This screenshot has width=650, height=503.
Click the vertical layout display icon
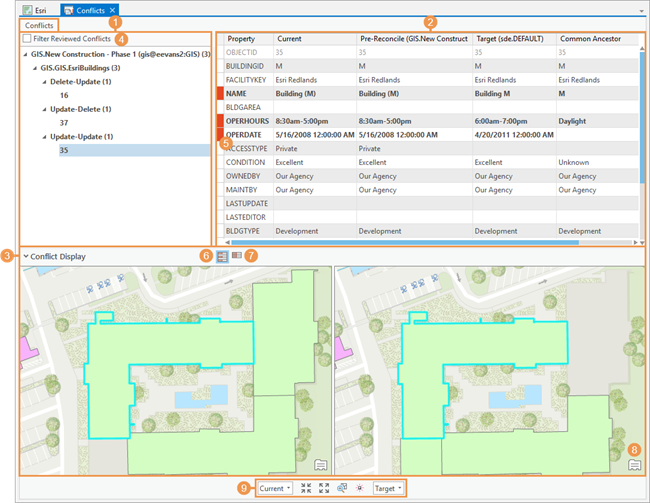coord(237,257)
